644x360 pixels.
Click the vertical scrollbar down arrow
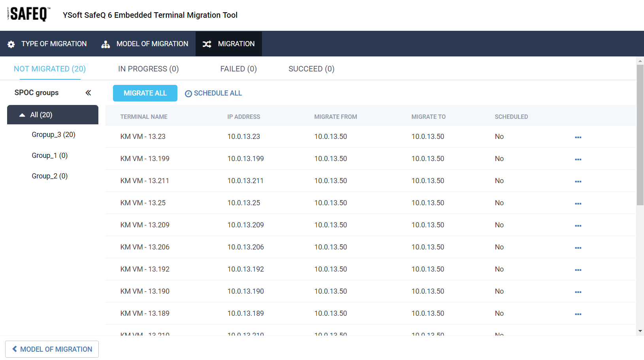coord(640,331)
